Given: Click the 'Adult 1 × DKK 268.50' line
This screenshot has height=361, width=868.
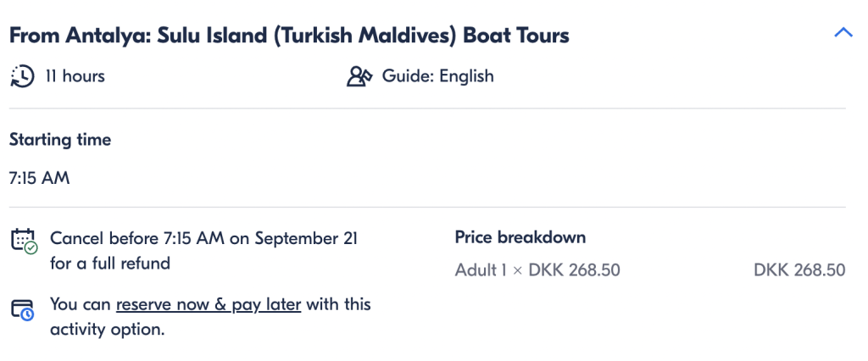Looking at the screenshot, I should [537, 270].
